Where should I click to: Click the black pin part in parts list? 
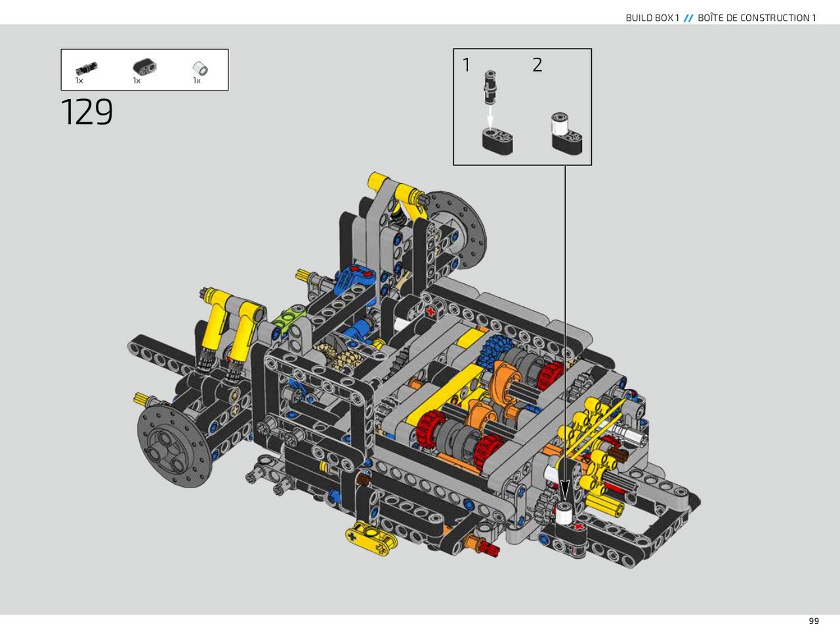[86, 68]
